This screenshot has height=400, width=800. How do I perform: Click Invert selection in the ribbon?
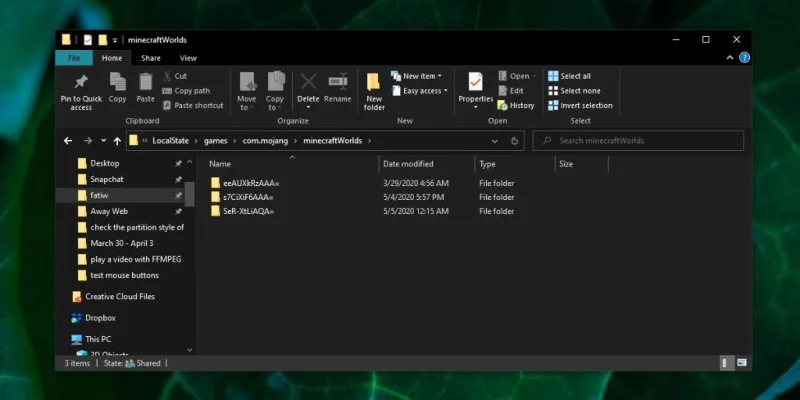tap(580, 106)
